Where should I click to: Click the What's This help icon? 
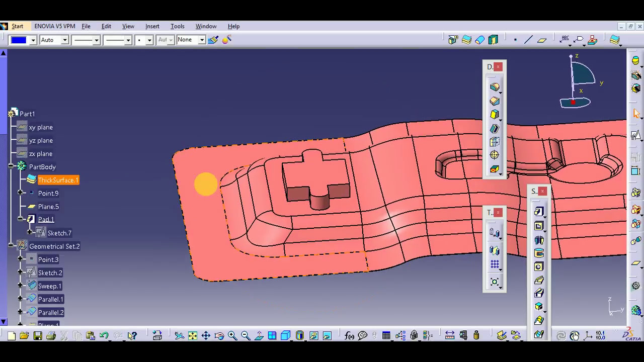tap(132, 336)
